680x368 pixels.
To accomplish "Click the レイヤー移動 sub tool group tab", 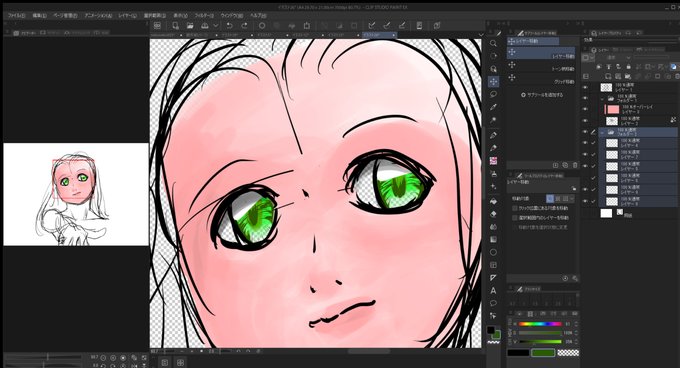I will tap(533, 41).
